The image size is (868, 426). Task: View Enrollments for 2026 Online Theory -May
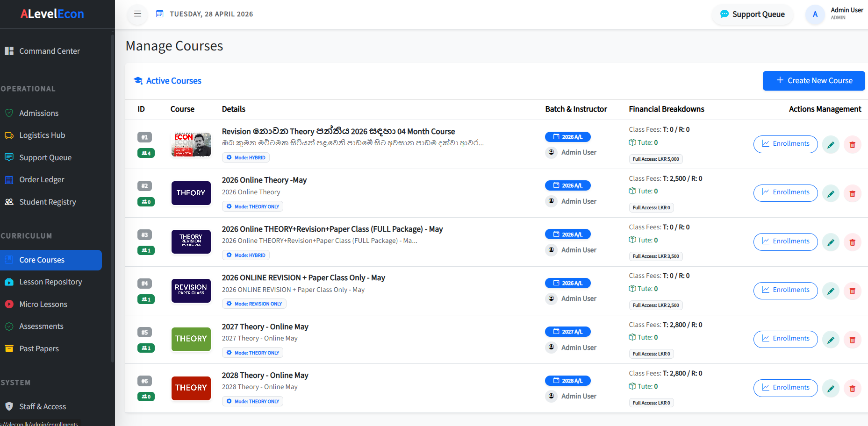(785, 192)
